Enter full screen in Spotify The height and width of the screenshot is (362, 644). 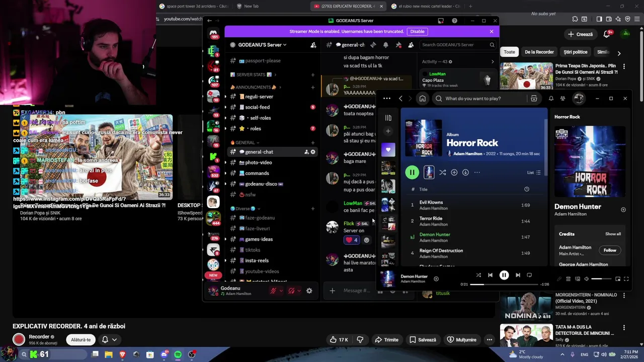[626, 279]
